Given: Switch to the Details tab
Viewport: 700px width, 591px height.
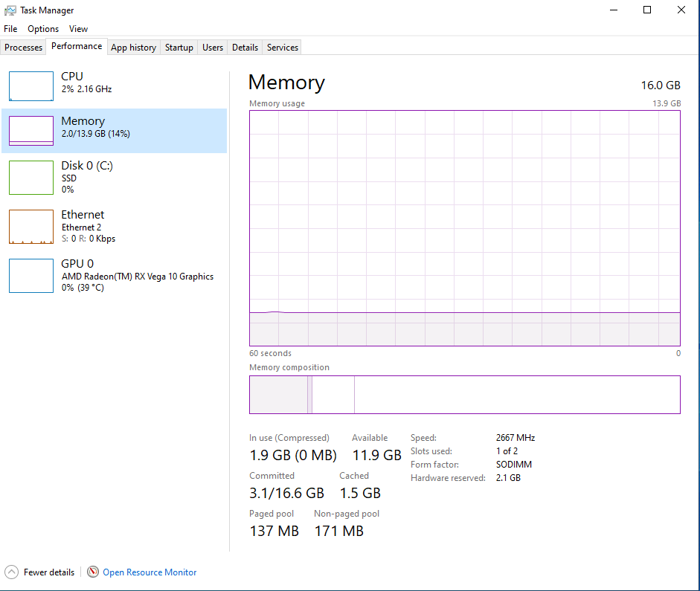Looking at the screenshot, I should (x=245, y=48).
